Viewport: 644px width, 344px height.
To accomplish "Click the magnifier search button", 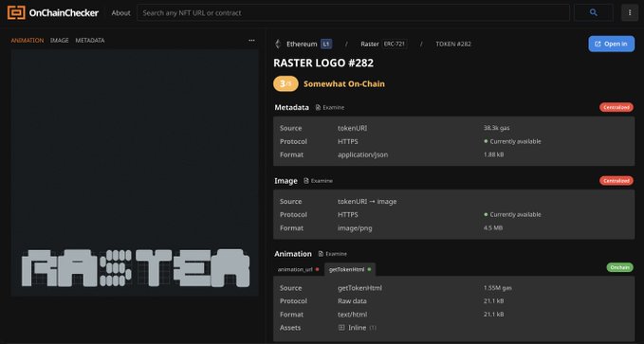I will tap(593, 12).
